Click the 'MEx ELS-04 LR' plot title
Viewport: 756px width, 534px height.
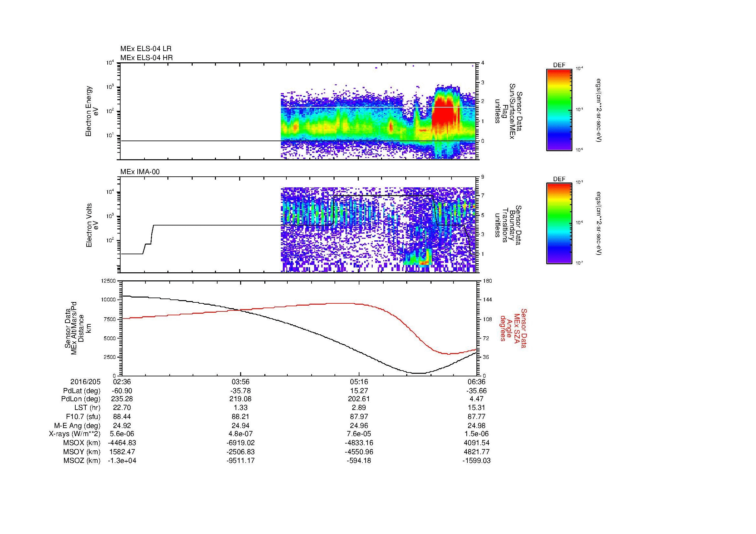coord(146,49)
